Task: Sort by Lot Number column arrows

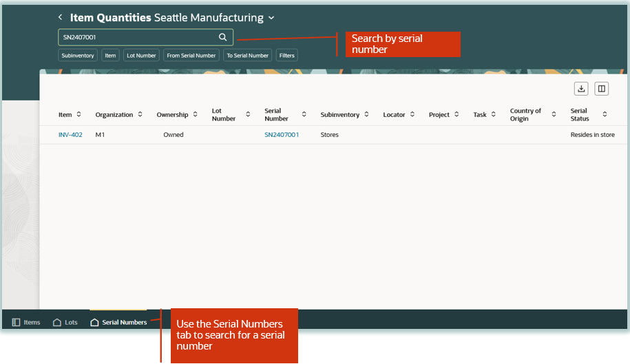Action: (x=248, y=114)
